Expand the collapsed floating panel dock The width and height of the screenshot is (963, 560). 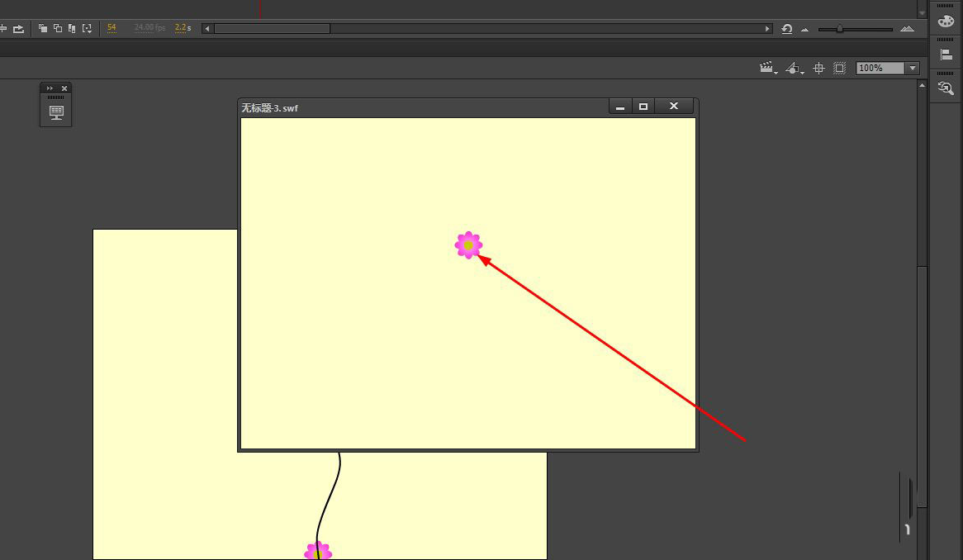coord(50,88)
